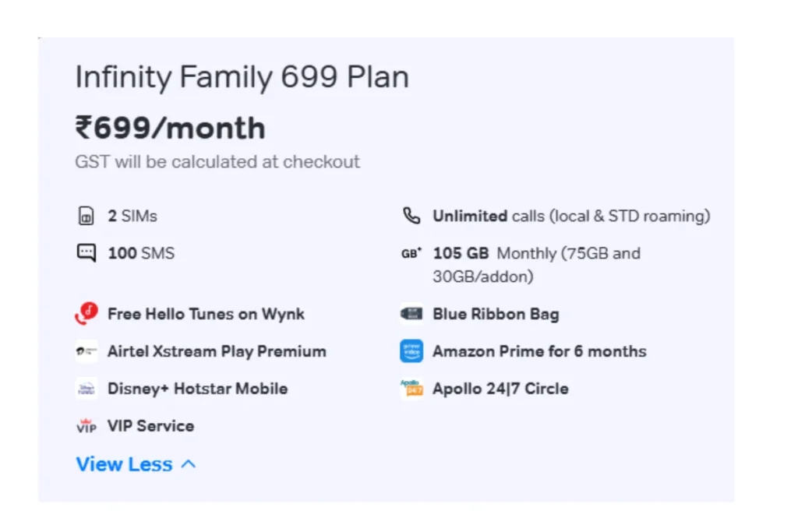This screenshot has height=532, width=798.
Task: Click the Apollo 24|7 icon
Action: pyautogui.click(x=411, y=389)
